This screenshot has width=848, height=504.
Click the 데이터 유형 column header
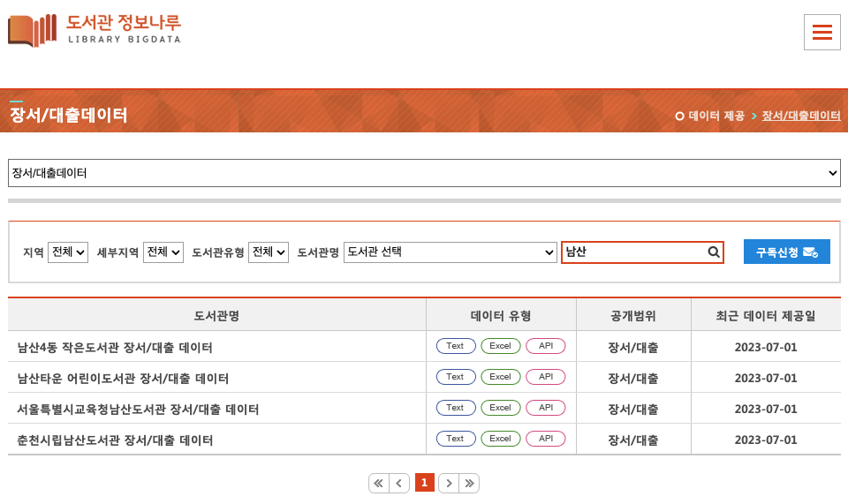pos(501,315)
